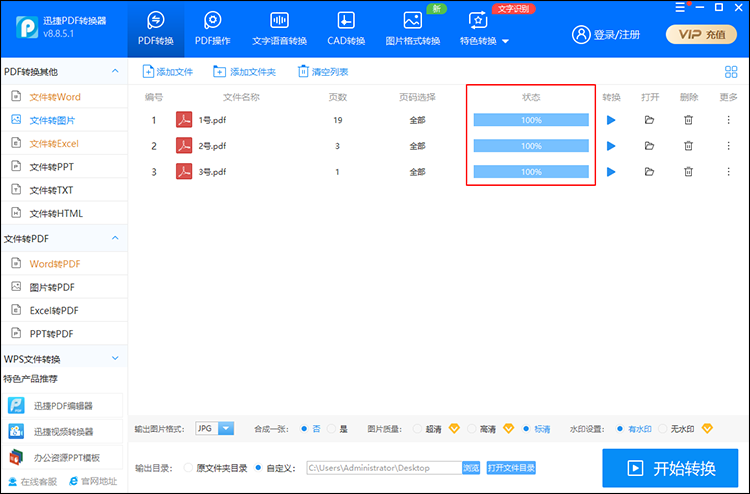The height and width of the screenshot is (494, 750).
Task: Click 浏览 to browse output path
Action: [471, 467]
